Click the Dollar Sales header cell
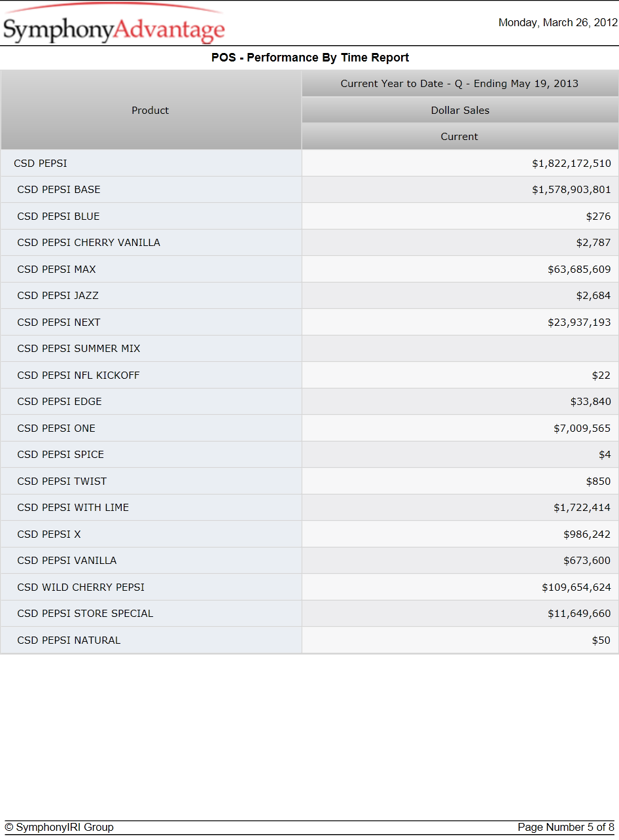 [460, 110]
